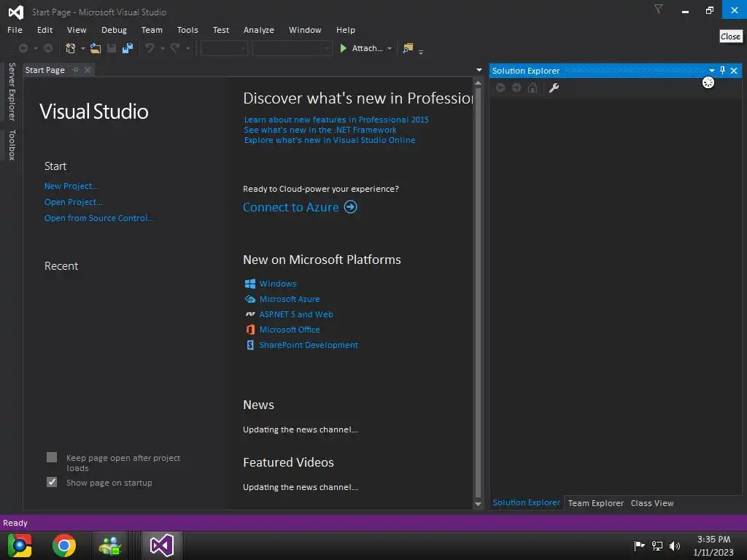Click the Visual Studio logo in title bar
747x560 pixels.
(16, 12)
